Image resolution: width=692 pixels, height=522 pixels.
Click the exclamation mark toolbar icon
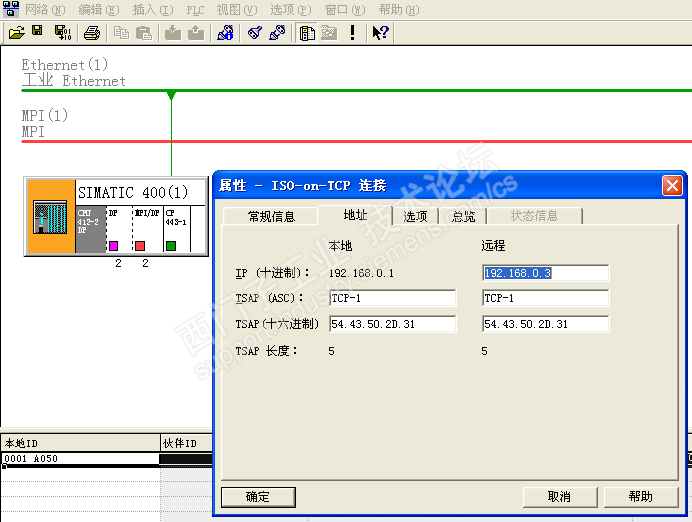pyautogui.click(x=352, y=33)
